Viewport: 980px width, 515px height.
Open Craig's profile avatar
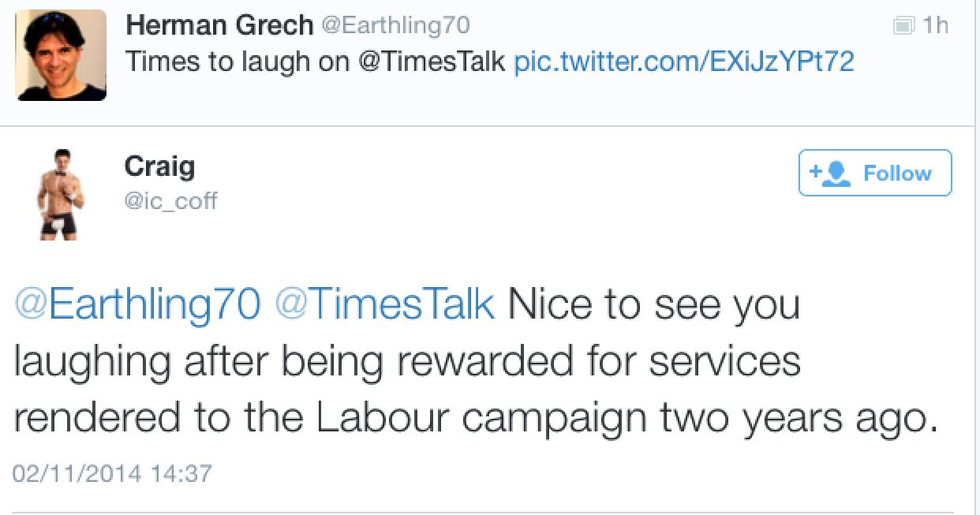coord(60,193)
